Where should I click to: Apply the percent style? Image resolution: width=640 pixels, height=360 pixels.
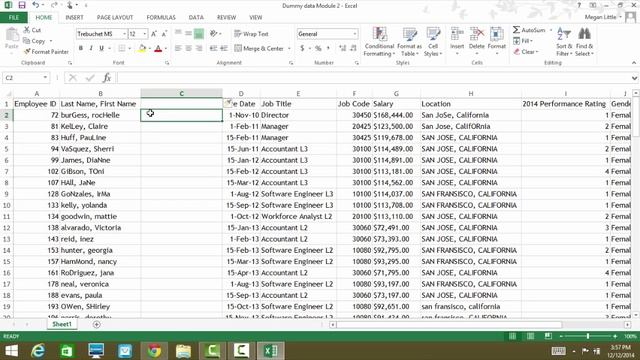tap(318, 49)
